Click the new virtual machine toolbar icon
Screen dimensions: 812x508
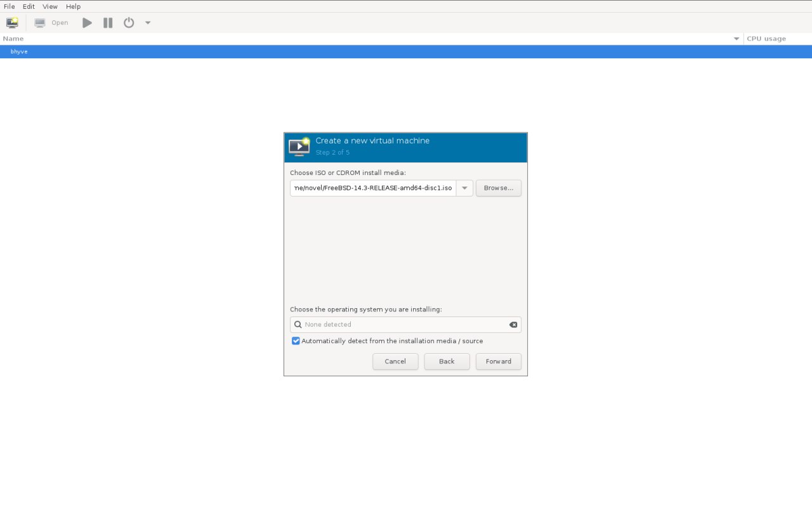(x=12, y=23)
